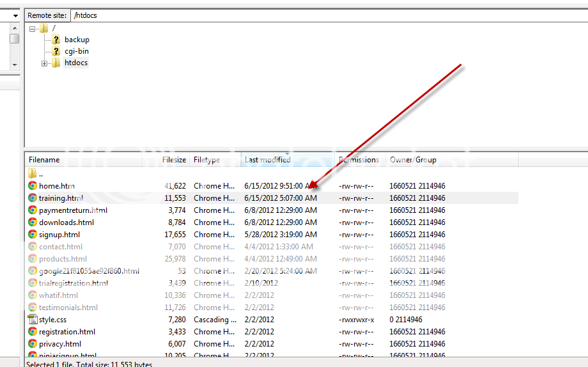Select the signup.html file name
This screenshot has height=367, width=588.
(59, 235)
